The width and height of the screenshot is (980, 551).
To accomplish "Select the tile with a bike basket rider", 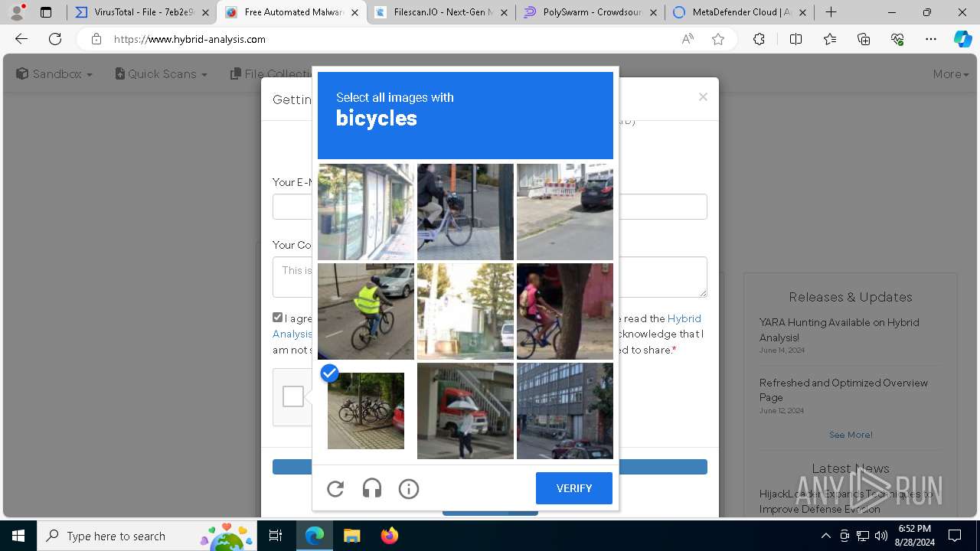I will (x=465, y=212).
